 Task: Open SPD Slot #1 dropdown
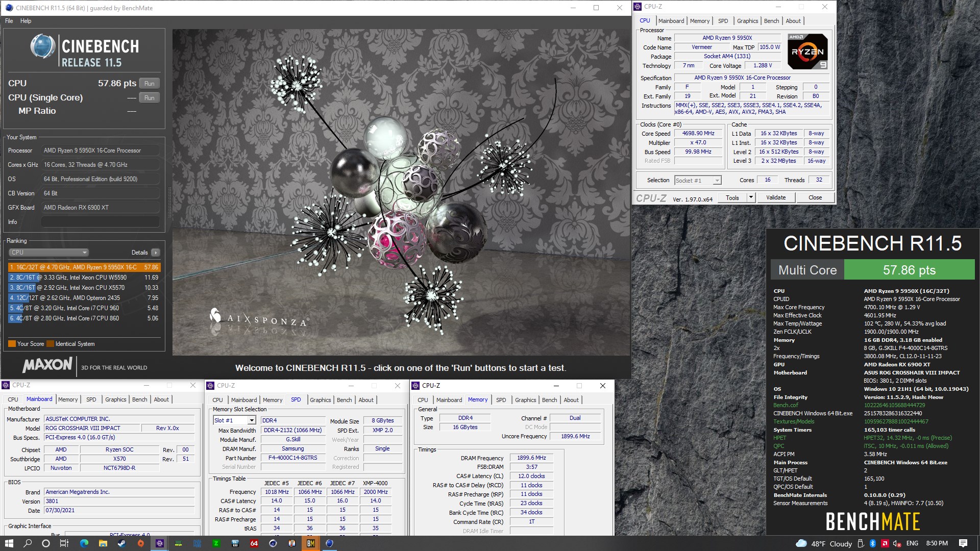coord(234,420)
